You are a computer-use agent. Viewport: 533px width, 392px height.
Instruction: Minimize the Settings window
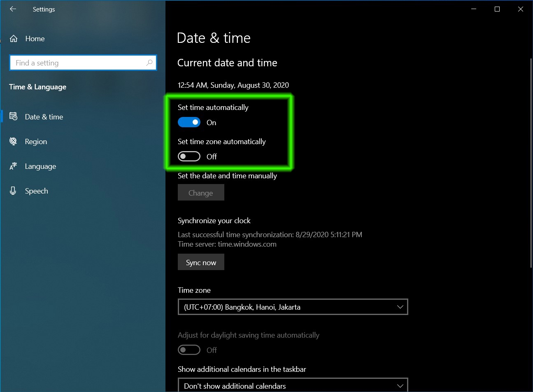(474, 9)
